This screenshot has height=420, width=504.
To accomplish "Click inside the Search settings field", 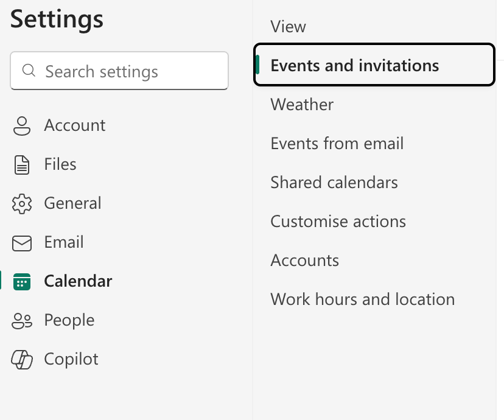I will (x=119, y=71).
